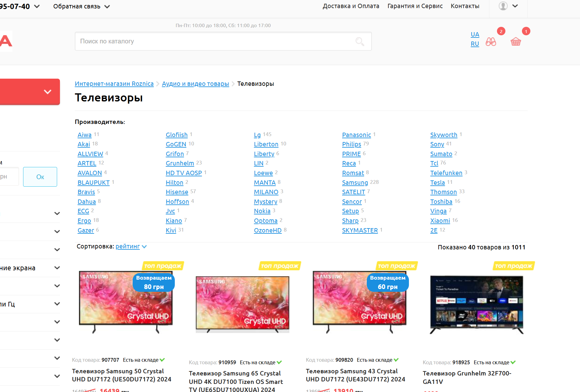This screenshot has width=580, height=392.
Task: Filter televisions by OzoneHD brand
Action: (x=268, y=230)
